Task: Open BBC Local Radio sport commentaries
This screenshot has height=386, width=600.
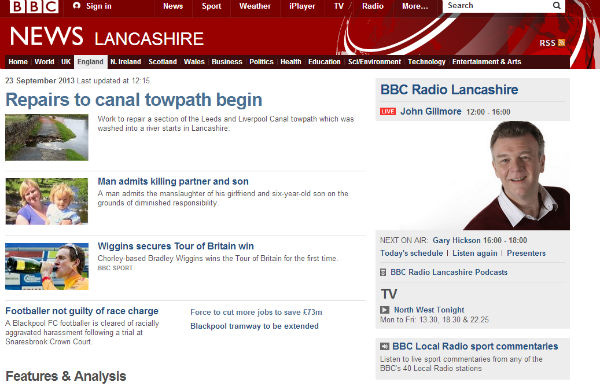Action: coord(475,347)
